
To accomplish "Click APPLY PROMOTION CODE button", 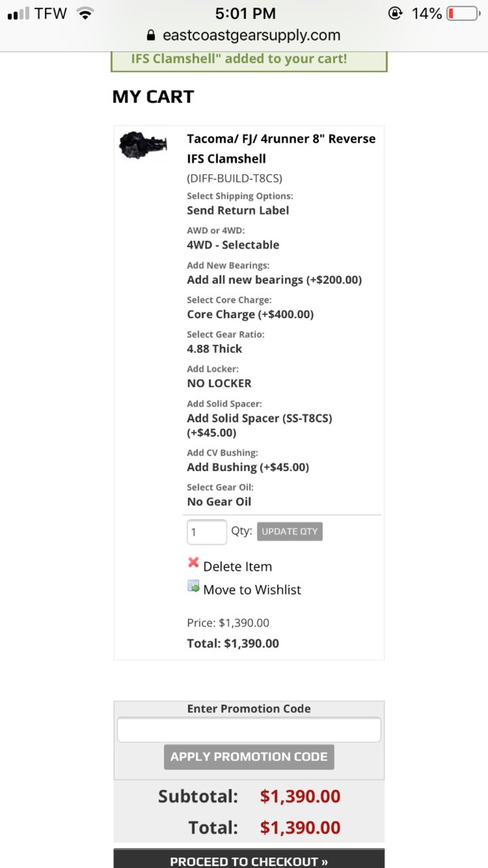I will (249, 757).
